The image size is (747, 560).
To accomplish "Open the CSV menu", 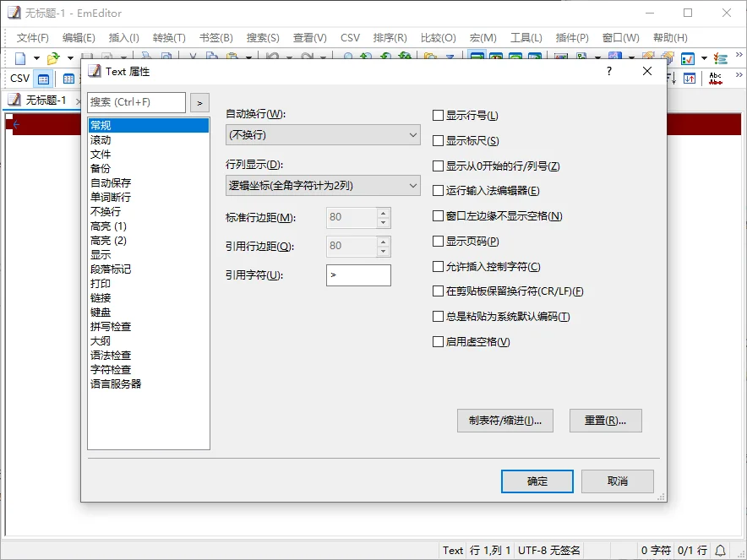I will pos(350,38).
